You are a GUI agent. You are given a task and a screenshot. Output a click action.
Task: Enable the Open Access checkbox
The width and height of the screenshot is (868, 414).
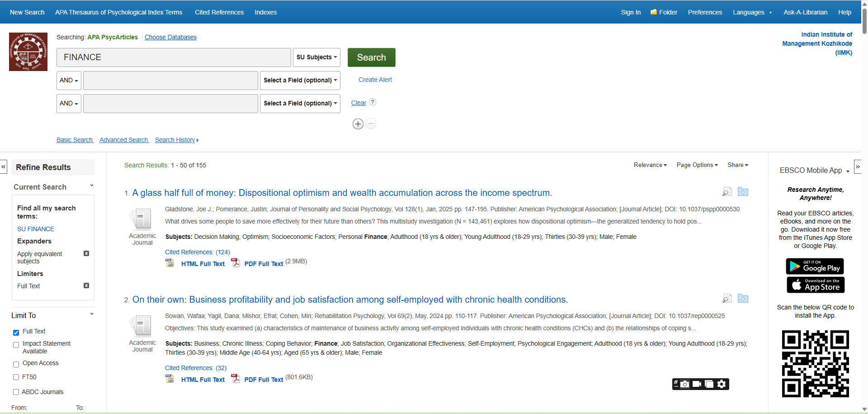coord(16,364)
